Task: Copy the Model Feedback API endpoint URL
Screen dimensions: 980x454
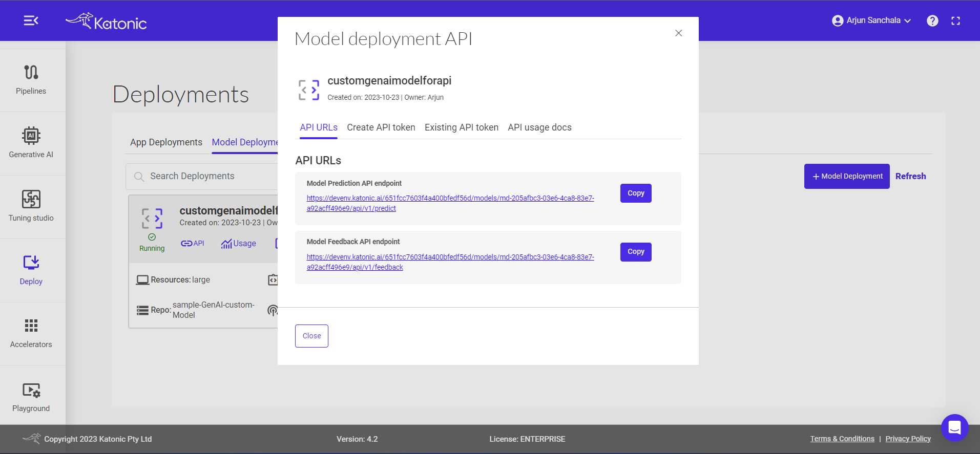Action: [636, 252]
